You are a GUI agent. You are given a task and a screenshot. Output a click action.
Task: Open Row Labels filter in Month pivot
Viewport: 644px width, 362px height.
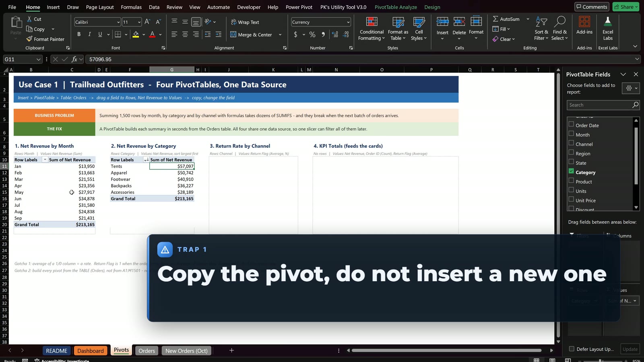click(45, 160)
